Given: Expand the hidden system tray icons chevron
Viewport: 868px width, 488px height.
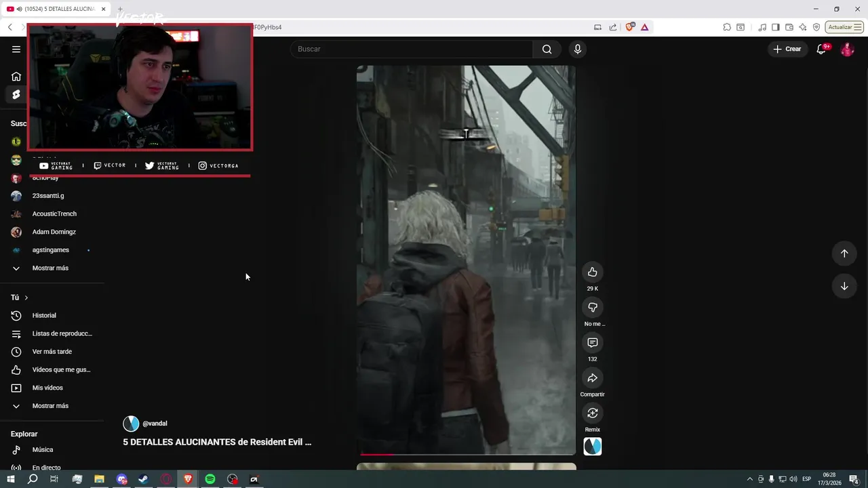Looking at the screenshot, I should (749, 479).
